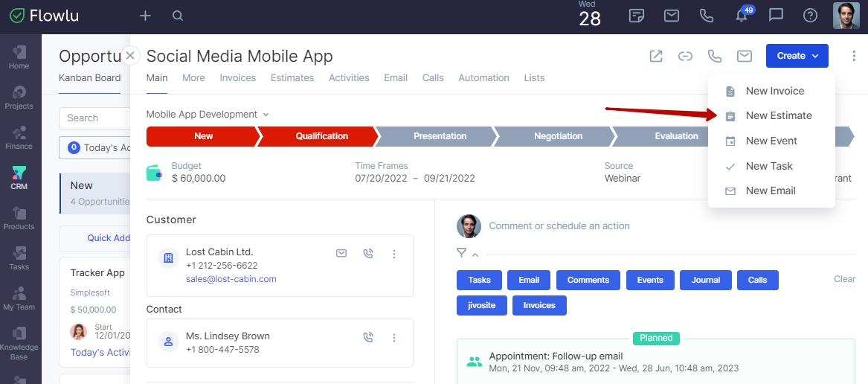Image resolution: width=868 pixels, height=384 pixels.
Task: Open opportunity in new window icon
Action: (x=656, y=56)
